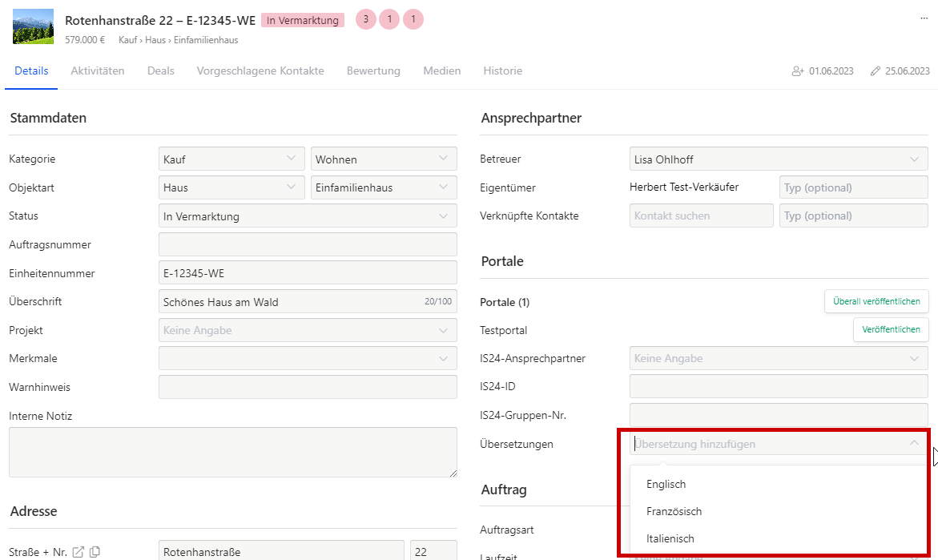Switch to the Aktivitäten tab
The image size is (938, 560).
[98, 71]
